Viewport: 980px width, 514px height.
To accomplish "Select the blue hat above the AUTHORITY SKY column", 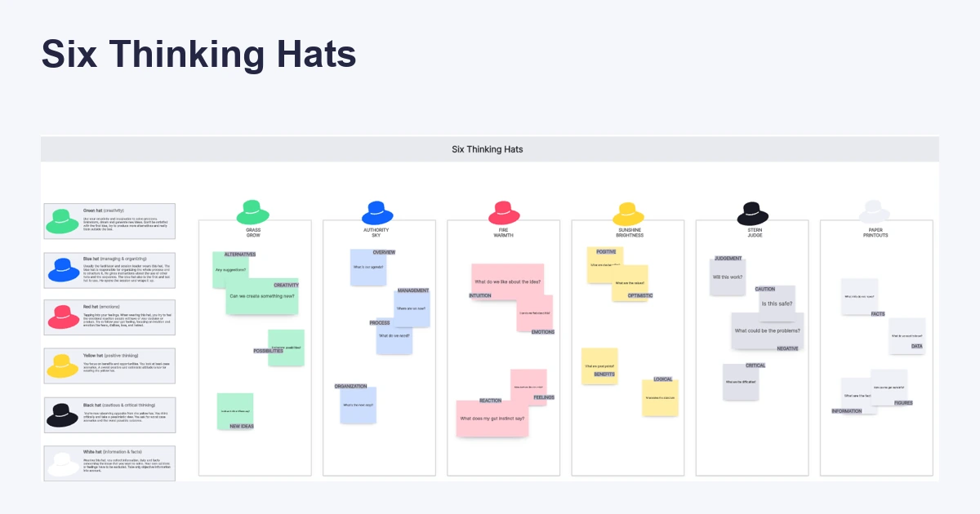I will pyautogui.click(x=377, y=212).
